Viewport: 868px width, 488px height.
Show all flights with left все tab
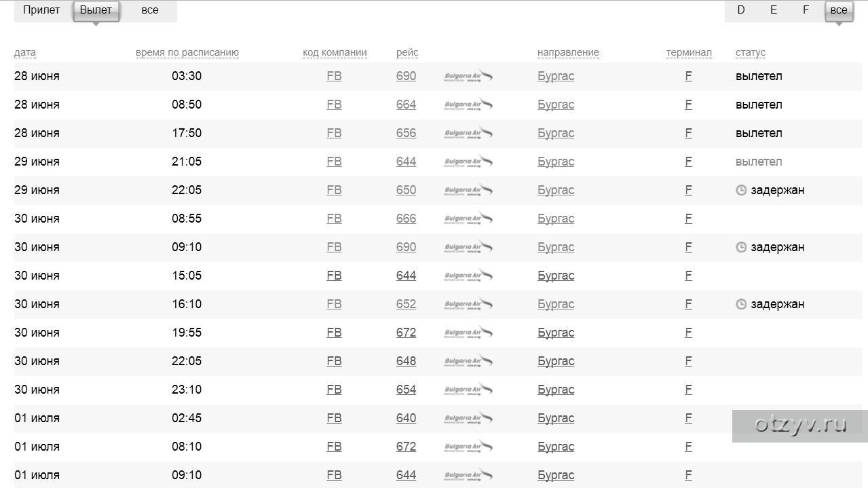[x=150, y=10]
